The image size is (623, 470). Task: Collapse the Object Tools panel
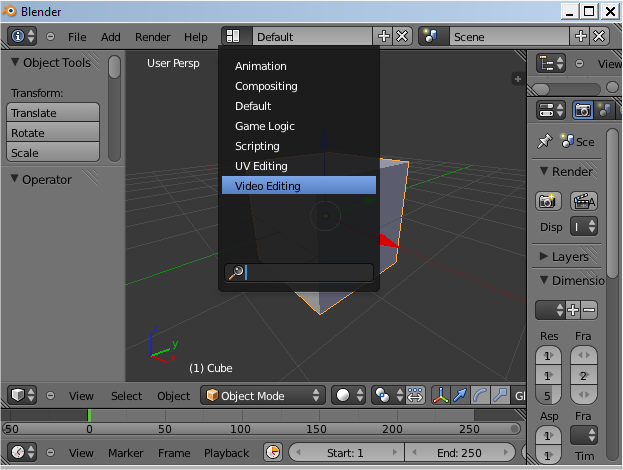coord(15,62)
